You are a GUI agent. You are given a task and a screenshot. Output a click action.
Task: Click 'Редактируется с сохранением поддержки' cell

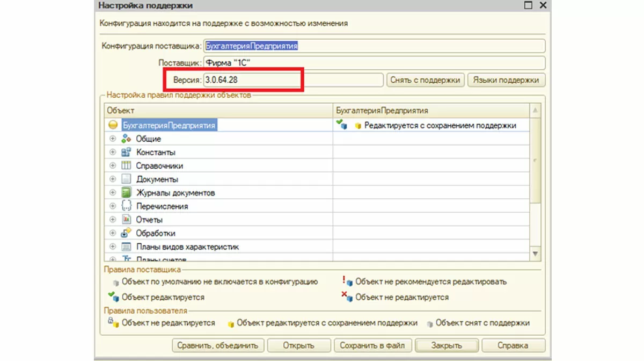[431, 125]
